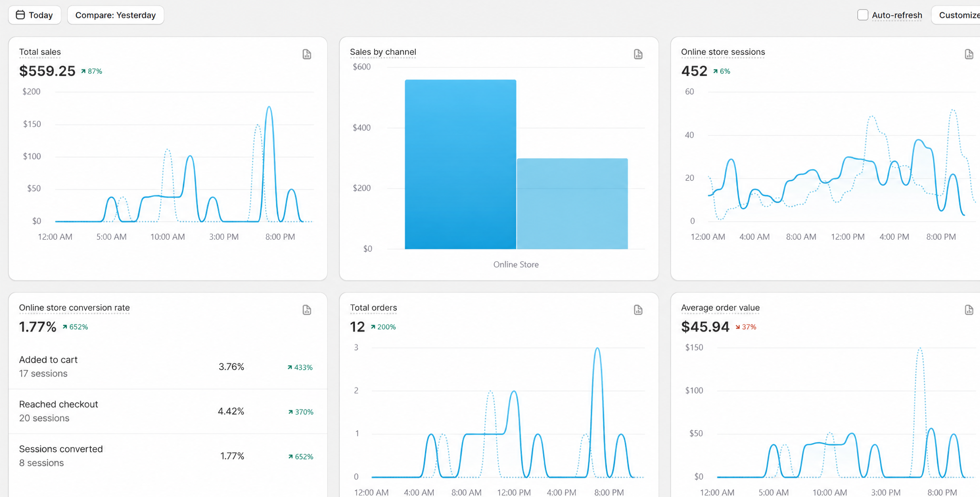
Task: Enable the Auto-refresh checkbox
Action: [x=863, y=15]
